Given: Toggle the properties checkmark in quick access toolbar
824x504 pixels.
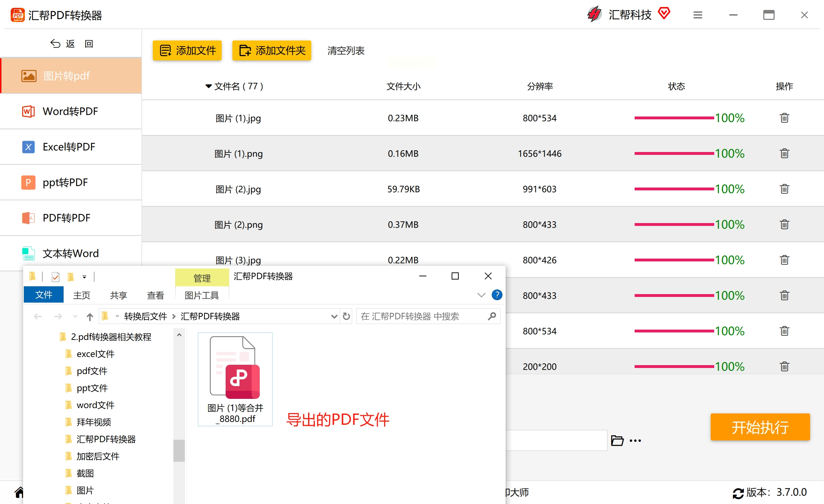Looking at the screenshot, I should [55, 277].
